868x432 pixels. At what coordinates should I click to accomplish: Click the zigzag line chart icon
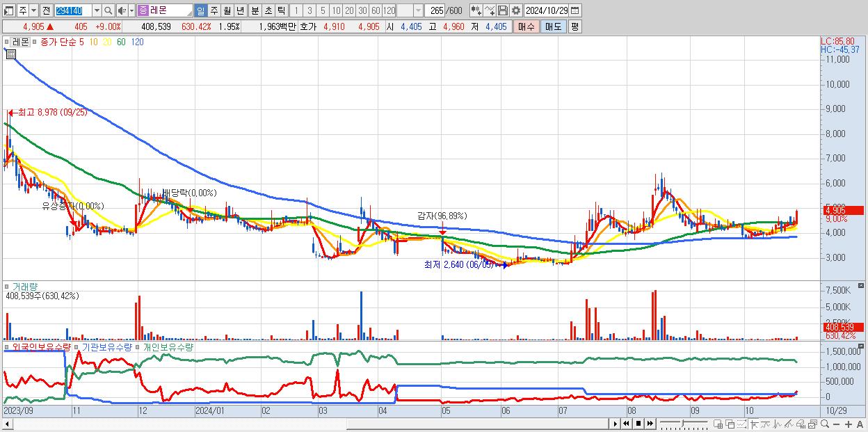click(x=778, y=424)
